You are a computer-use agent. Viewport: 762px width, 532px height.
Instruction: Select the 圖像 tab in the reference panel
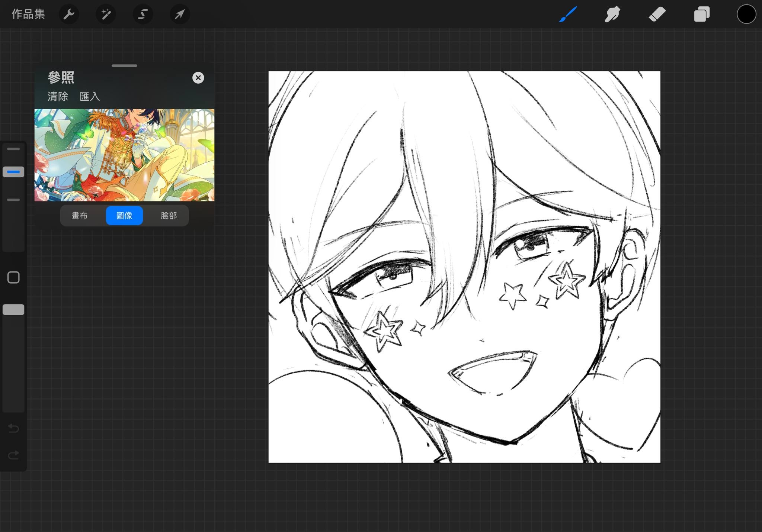pos(124,216)
